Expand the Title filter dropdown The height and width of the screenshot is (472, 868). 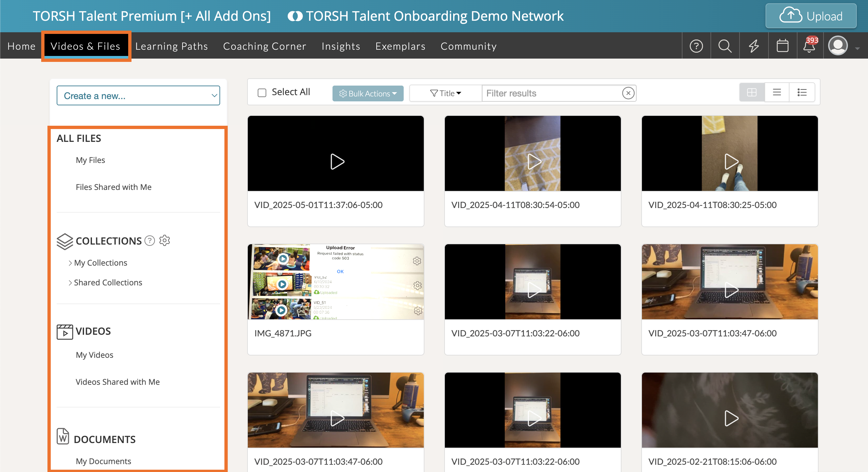(x=446, y=93)
